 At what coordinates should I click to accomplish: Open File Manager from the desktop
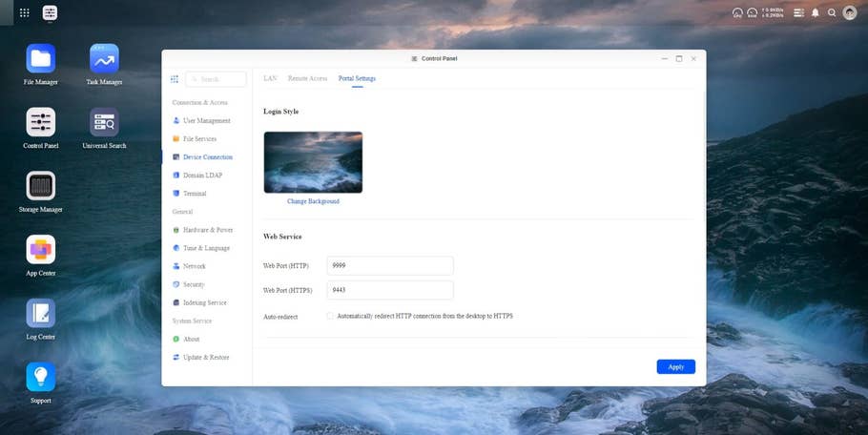click(41, 59)
